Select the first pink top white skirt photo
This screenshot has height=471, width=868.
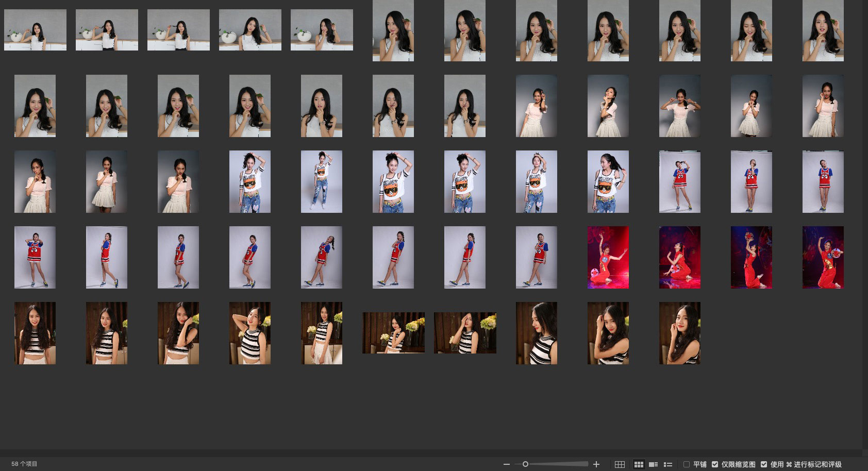click(537, 106)
